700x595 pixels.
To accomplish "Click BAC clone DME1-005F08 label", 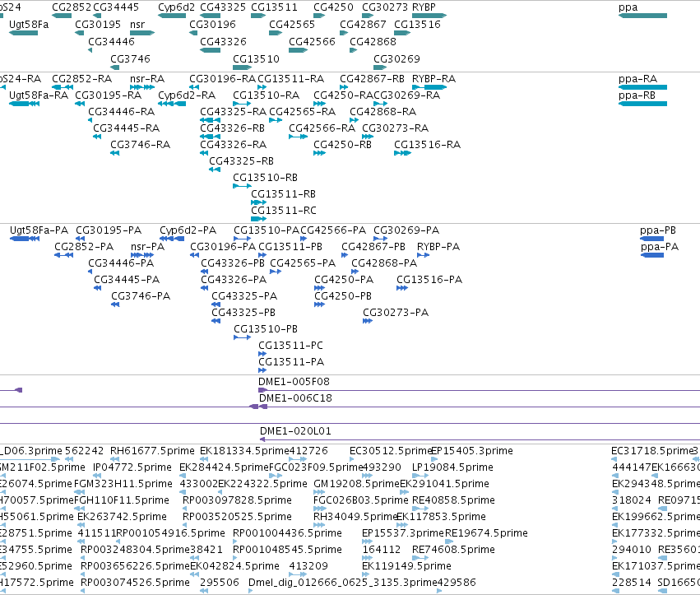I will tap(294, 382).
